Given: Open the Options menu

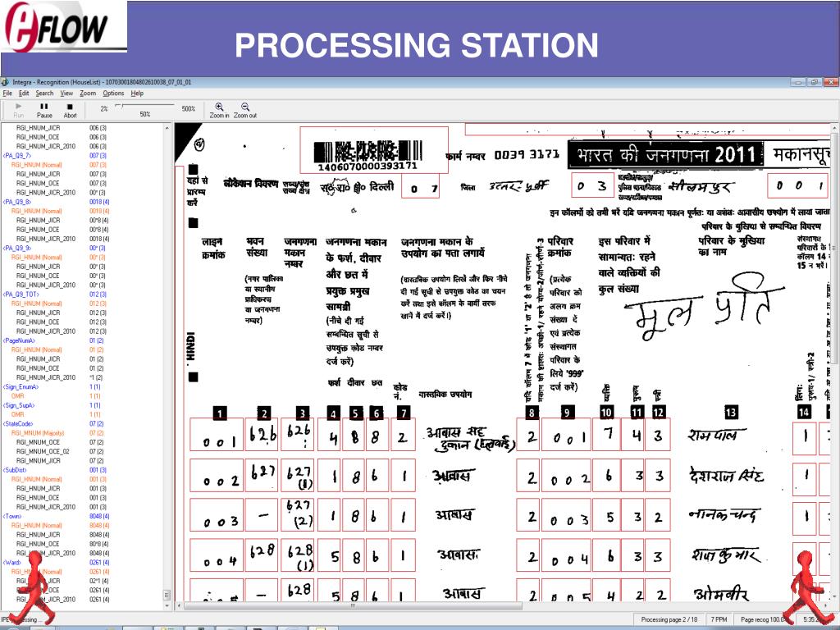Looking at the screenshot, I should [x=113, y=94].
